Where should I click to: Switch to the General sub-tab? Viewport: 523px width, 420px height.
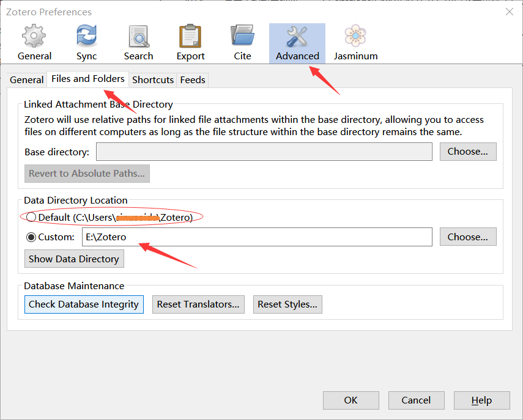[x=27, y=80]
